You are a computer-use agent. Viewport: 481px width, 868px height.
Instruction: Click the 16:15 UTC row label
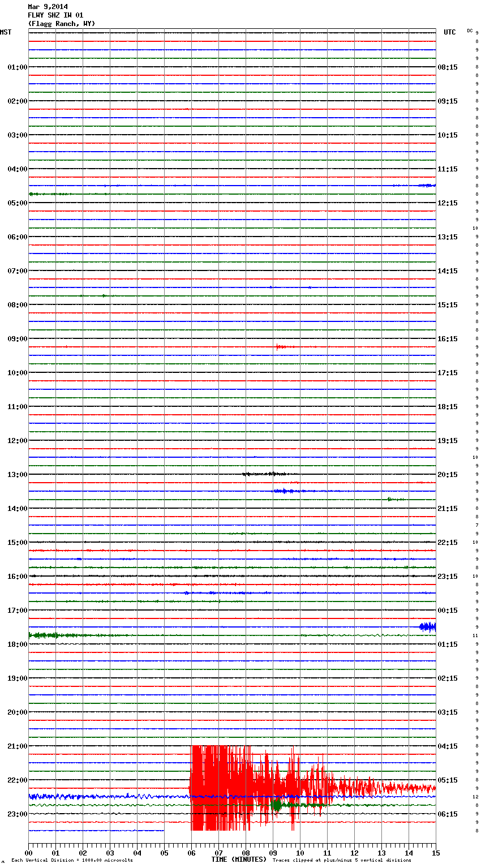tap(448, 339)
